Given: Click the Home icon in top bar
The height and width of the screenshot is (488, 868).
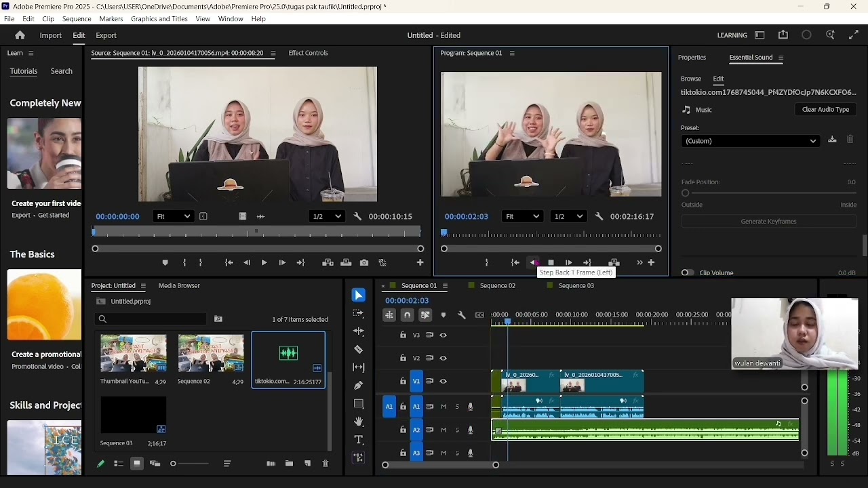Looking at the screenshot, I should pos(20,35).
